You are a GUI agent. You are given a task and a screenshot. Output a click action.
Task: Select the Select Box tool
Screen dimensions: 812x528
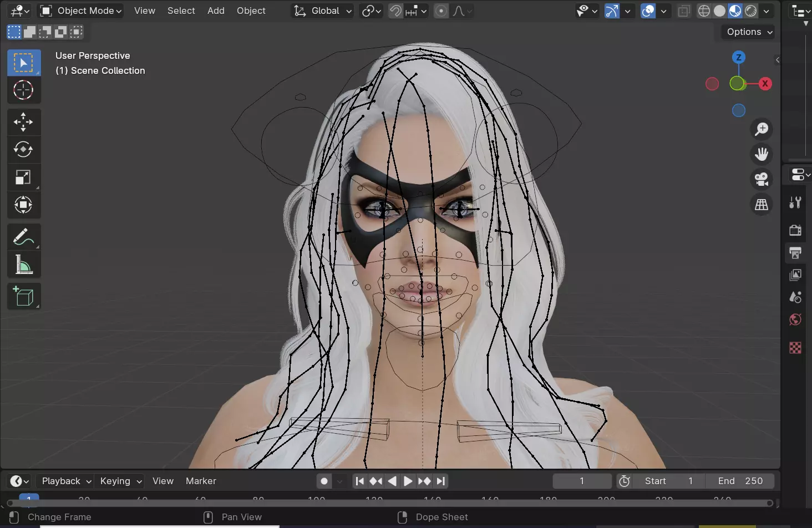tap(23, 63)
